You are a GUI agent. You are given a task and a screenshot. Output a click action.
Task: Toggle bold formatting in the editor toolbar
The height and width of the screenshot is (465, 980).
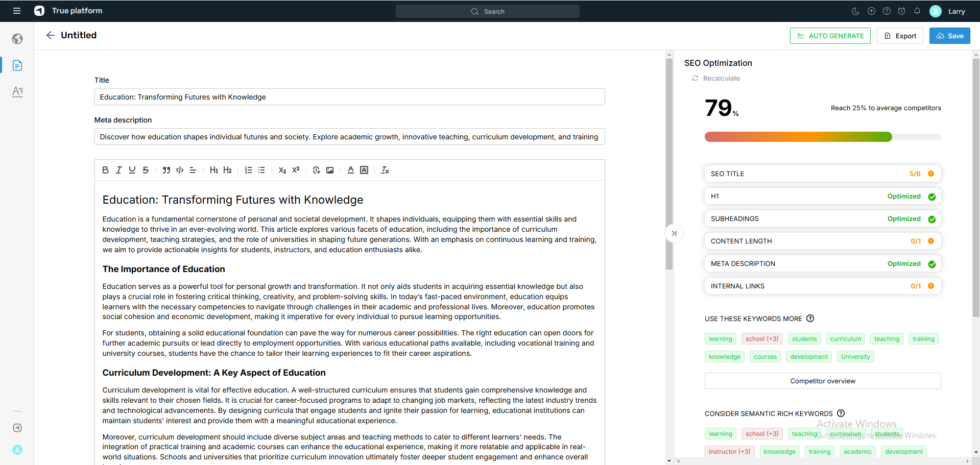tap(105, 170)
